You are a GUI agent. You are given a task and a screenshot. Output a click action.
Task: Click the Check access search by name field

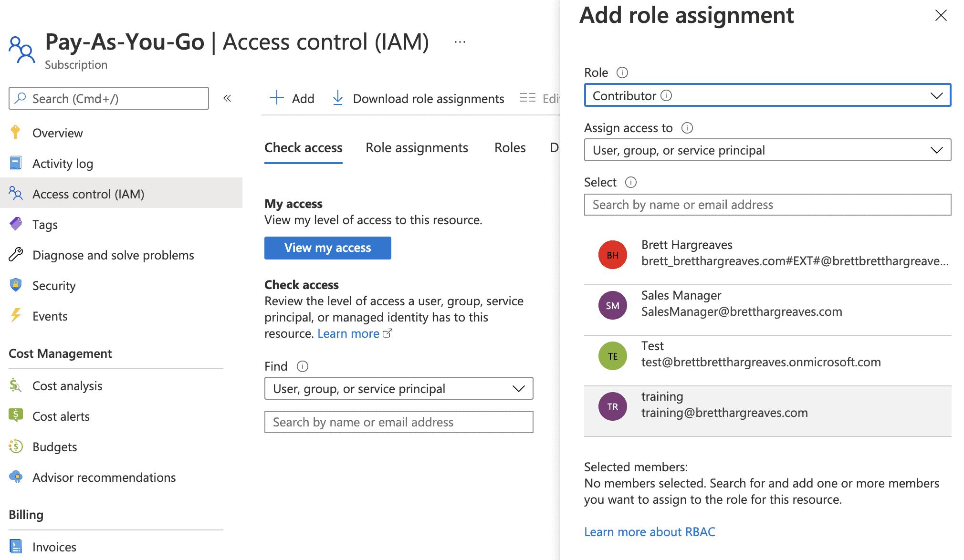(398, 422)
